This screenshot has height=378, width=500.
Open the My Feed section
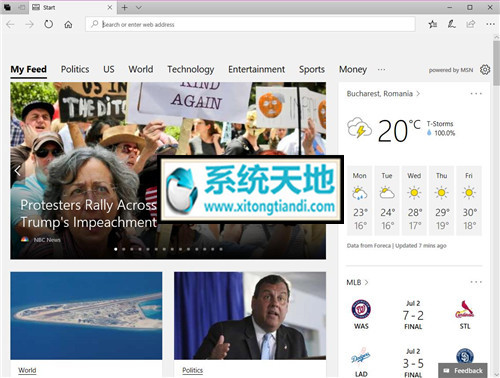tap(28, 69)
